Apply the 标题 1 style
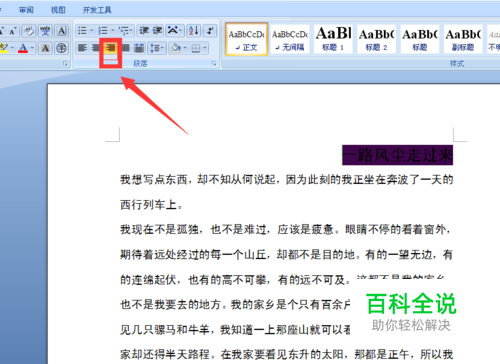 333,39
